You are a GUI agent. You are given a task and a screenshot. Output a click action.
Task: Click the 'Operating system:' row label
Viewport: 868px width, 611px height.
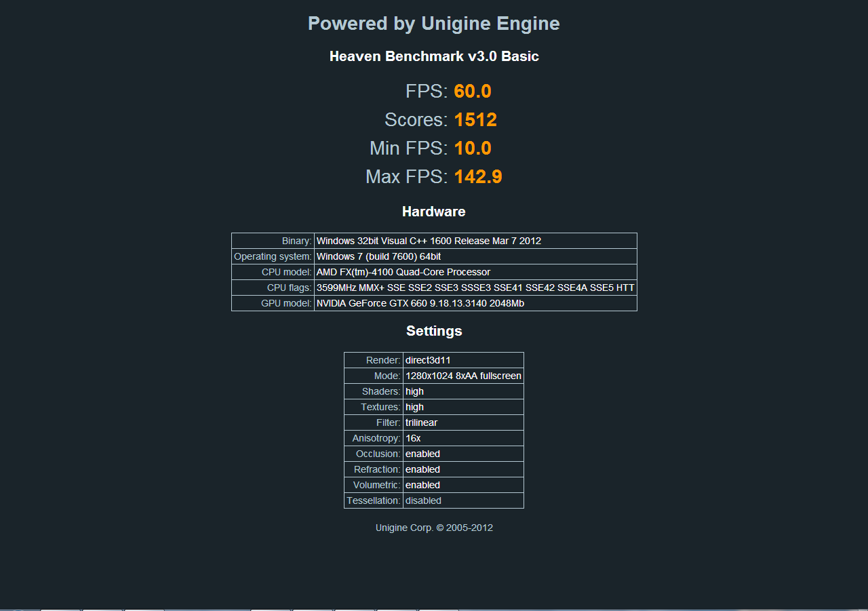tap(273, 256)
